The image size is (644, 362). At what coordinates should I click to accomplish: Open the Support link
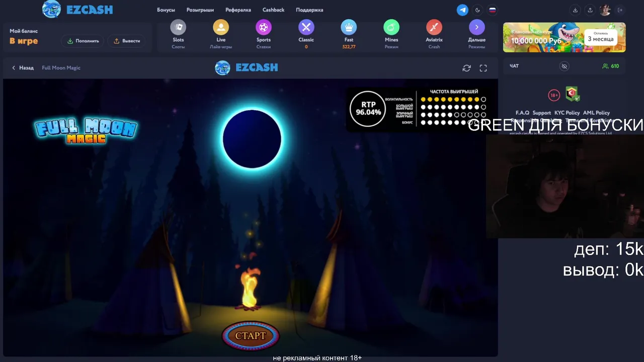pos(542,113)
